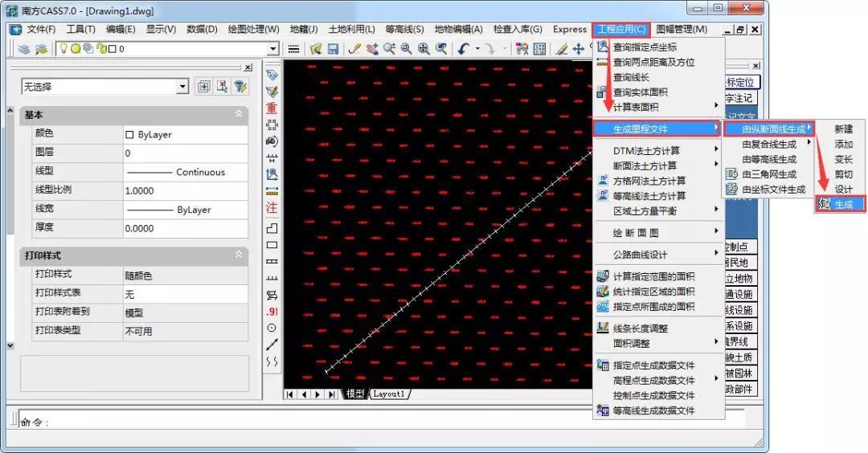
Task: Open the 等高线(S) menu
Action: click(404, 29)
